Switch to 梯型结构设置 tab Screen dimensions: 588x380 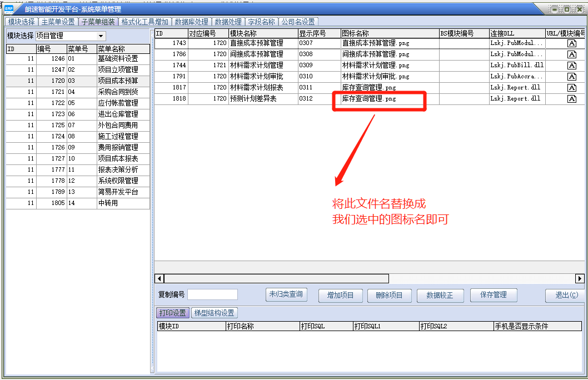point(214,313)
